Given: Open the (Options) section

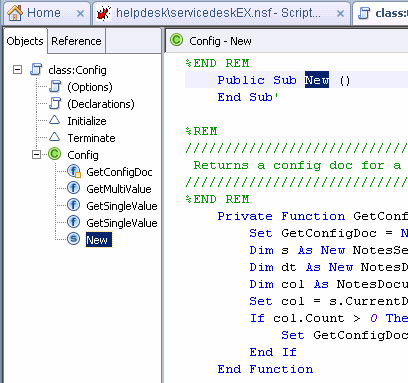Looking at the screenshot, I should 90,87.
